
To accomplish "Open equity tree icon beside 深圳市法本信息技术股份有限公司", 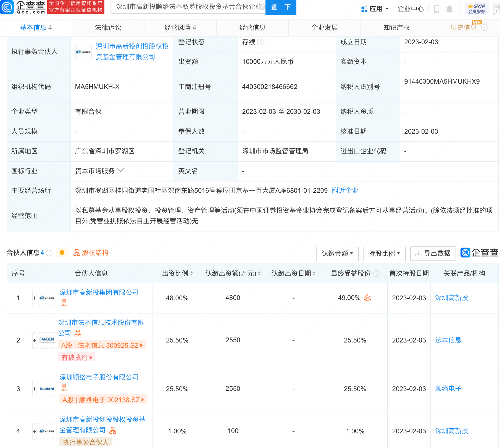I will (x=78, y=333).
